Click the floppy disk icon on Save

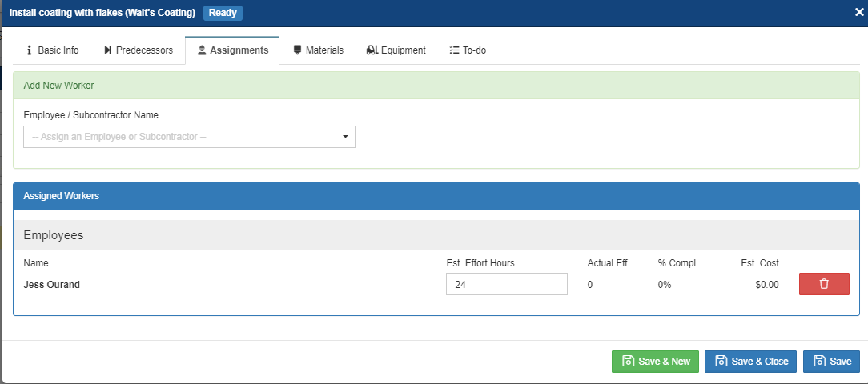[819, 362]
